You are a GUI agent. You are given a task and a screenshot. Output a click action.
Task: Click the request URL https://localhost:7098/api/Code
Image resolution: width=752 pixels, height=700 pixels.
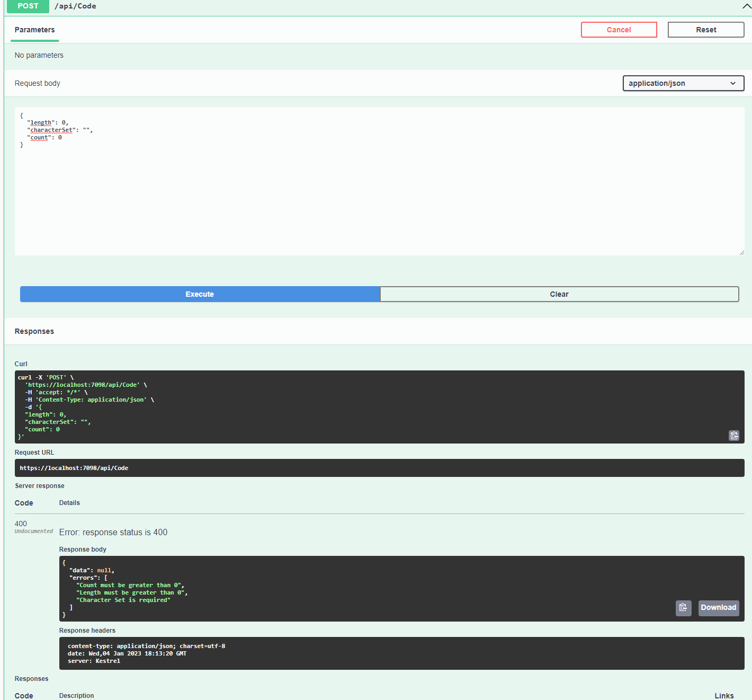point(74,468)
